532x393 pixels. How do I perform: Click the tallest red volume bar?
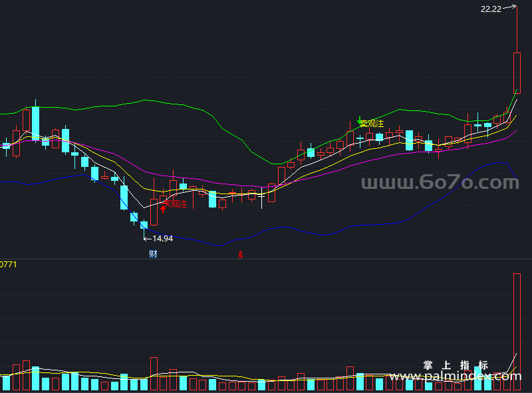tap(517, 332)
